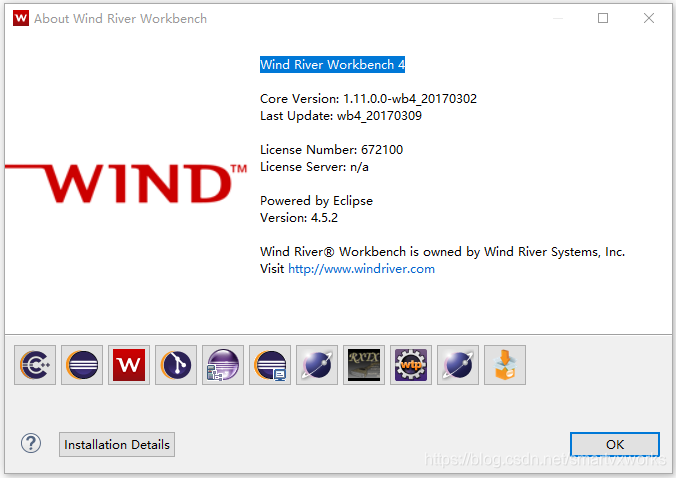The height and width of the screenshot is (478, 676).
Task: Click the first purple orbit sphere icon
Action: point(317,365)
